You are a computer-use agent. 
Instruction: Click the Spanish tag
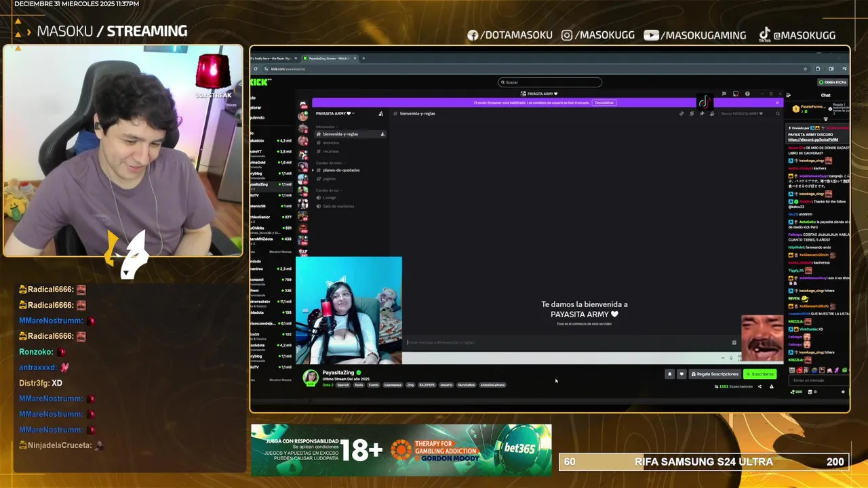343,385
